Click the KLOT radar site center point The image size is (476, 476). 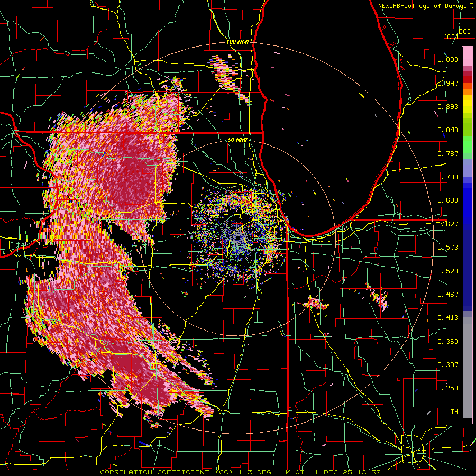coord(239,237)
